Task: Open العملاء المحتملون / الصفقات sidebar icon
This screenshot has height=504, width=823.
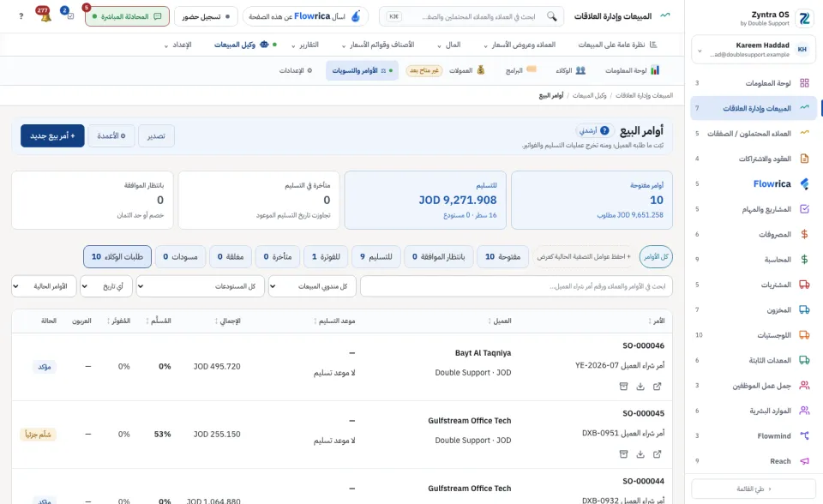Action: (x=804, y=134)
